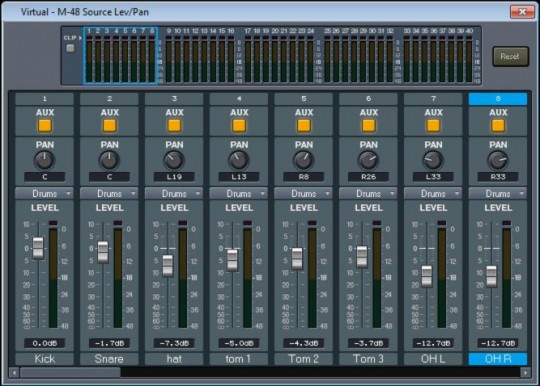Open the Drums group dropdown on Snare channel
Viewport: 540px width, 386px height.
tap(109, 194)
